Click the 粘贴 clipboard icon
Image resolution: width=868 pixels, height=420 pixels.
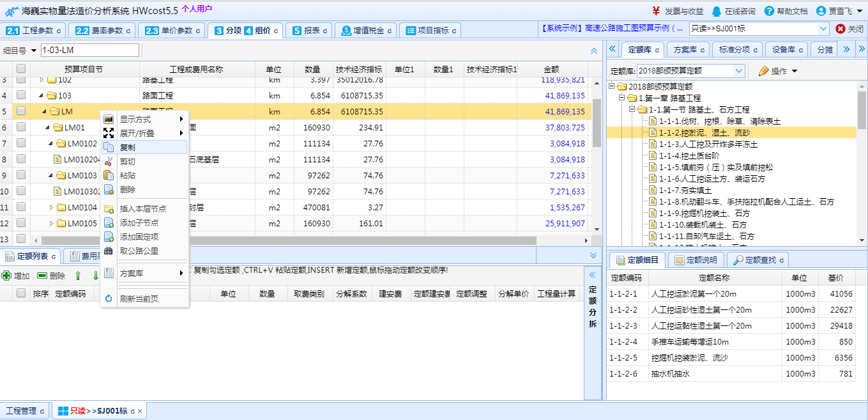109,175
